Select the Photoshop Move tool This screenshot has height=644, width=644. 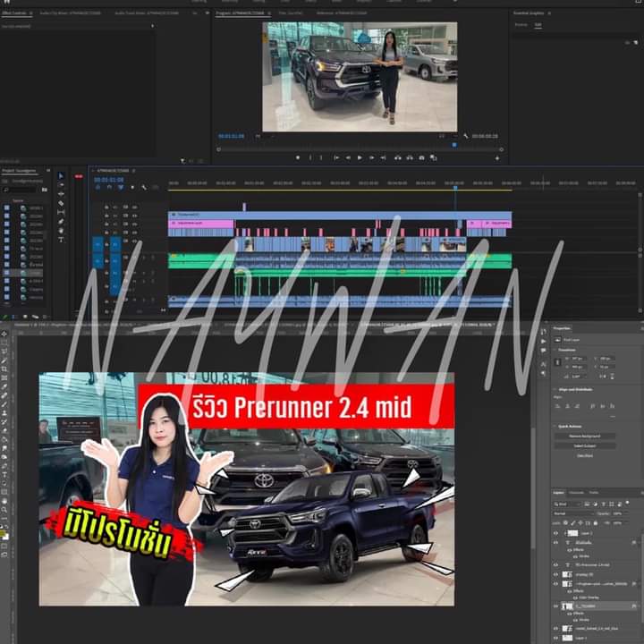click(4, 334)
